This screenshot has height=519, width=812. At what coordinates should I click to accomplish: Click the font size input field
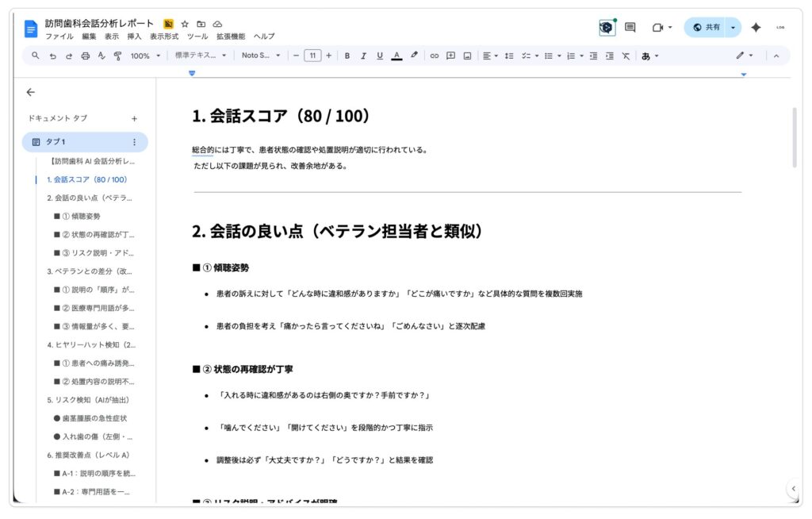312,56
